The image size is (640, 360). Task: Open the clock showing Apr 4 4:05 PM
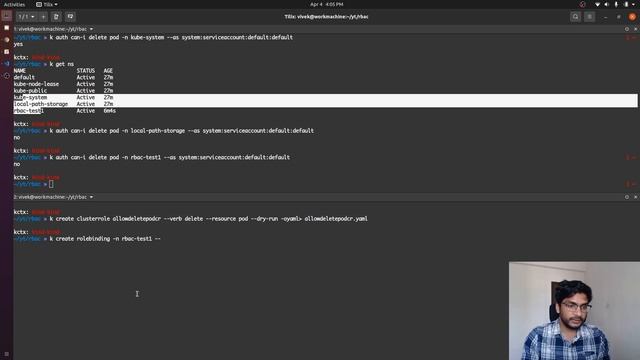coord(327,4)
